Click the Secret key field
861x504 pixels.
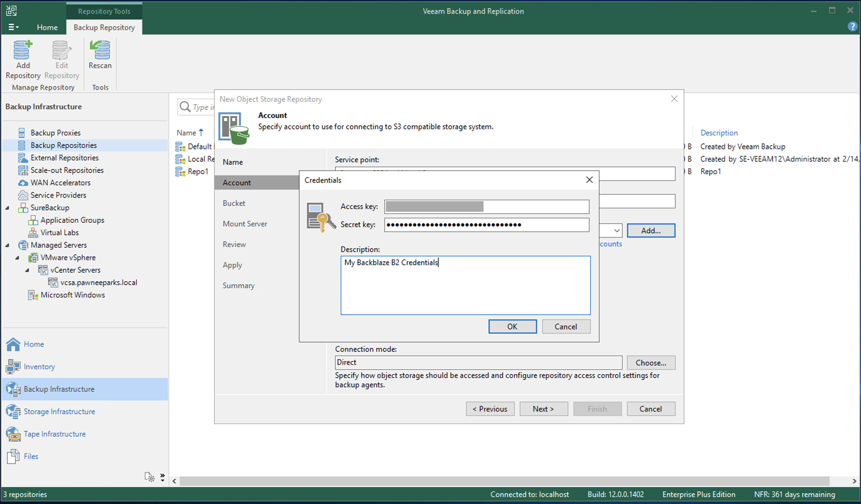(487, 225)
